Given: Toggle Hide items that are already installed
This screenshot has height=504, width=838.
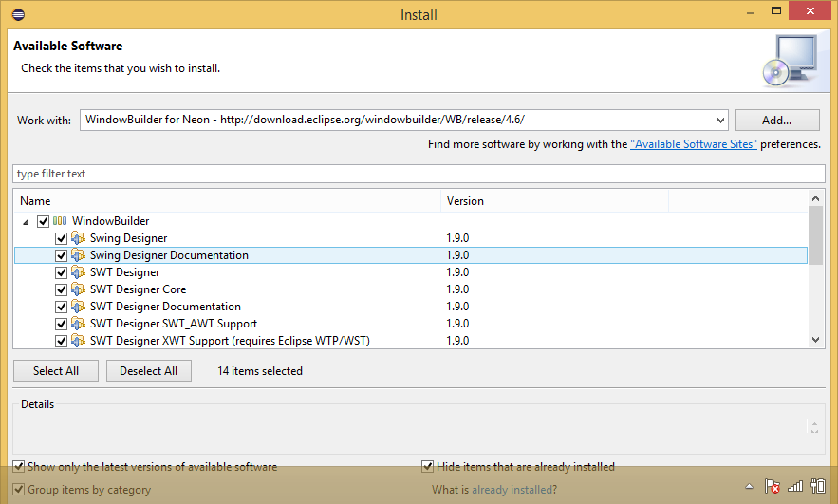Looking at the screenshot, I should click(428, 467).
